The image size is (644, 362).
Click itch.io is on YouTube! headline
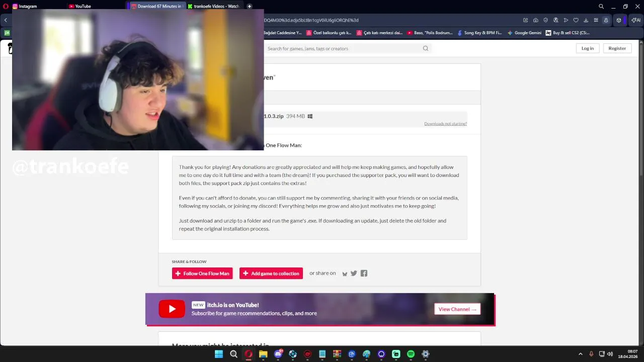click(x=233, y=305)
